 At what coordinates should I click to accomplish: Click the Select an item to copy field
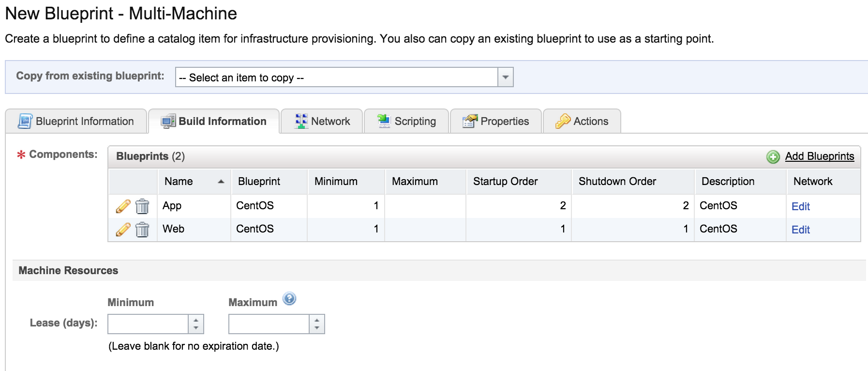point(336,77)
